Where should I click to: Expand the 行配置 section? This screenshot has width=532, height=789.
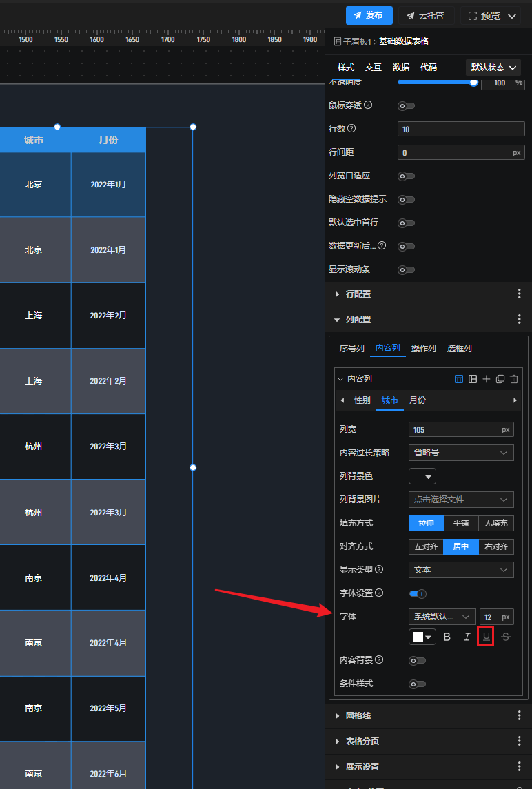[x=358, y=294]
